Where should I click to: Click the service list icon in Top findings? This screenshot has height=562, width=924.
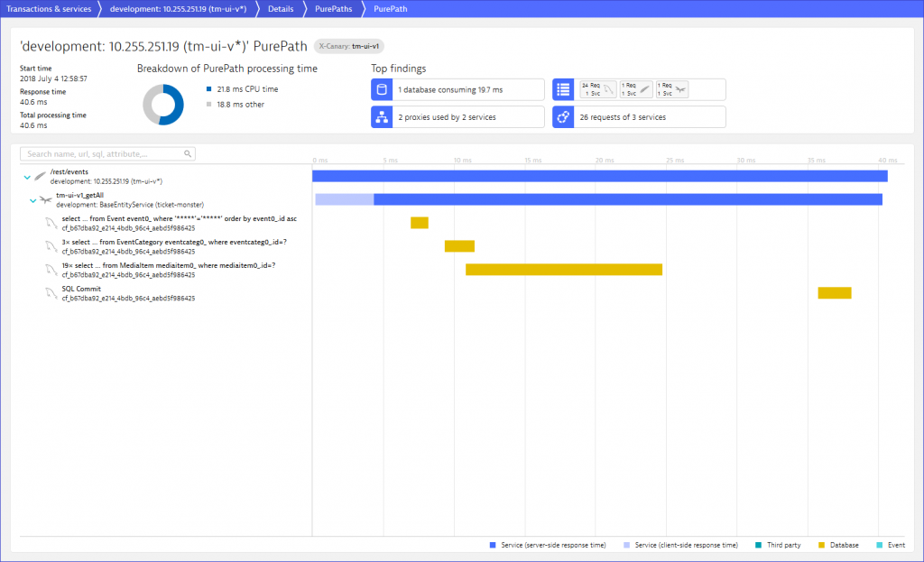[564, 89]
